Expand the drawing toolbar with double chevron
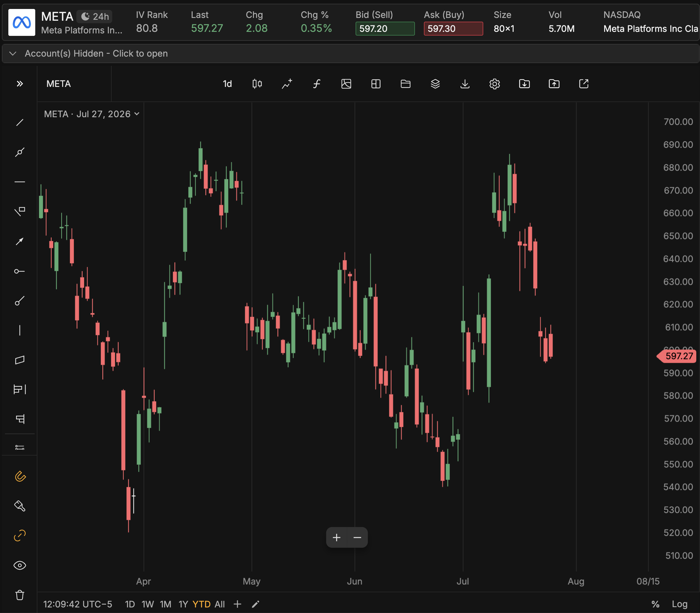Image resolution: width=700 pixels, height=613 pixels. (20, 84)
